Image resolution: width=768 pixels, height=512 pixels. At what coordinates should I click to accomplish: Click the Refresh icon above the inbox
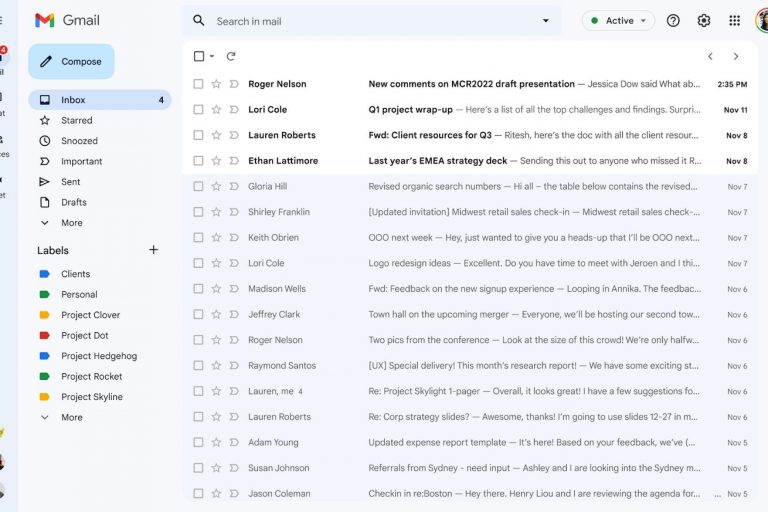[x=231, y=56]
